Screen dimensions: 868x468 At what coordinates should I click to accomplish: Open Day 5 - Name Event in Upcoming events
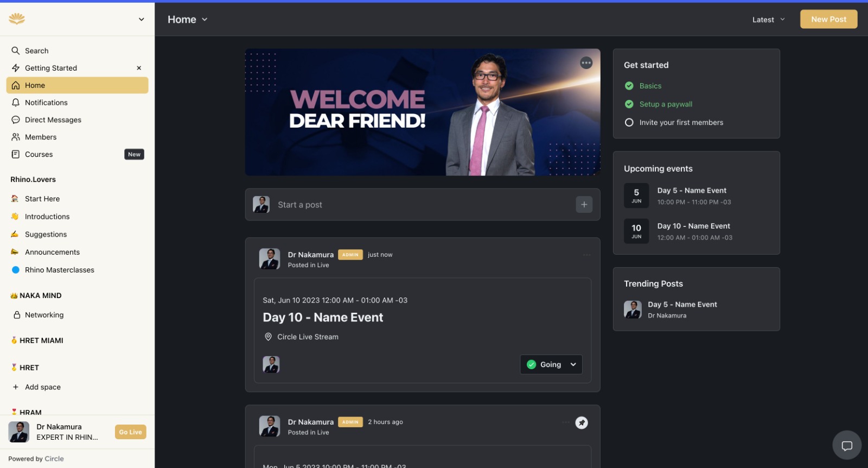tap(692, 191)
